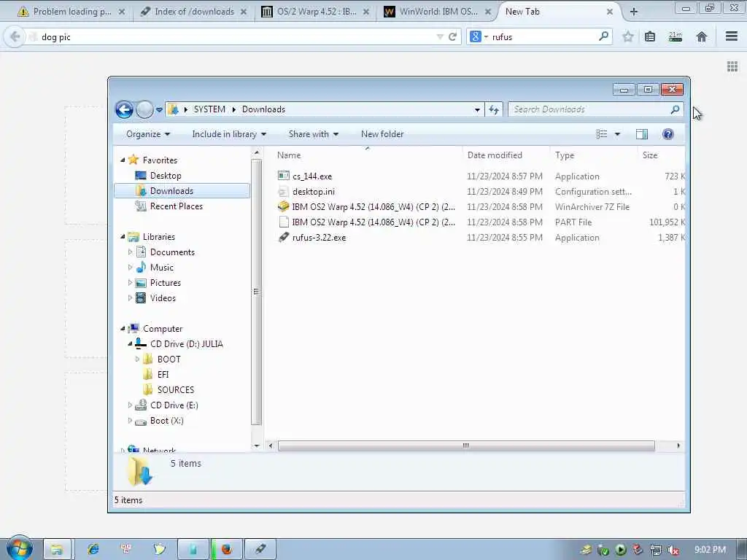
Task: Click the change view icon
Action: [601, 134]
